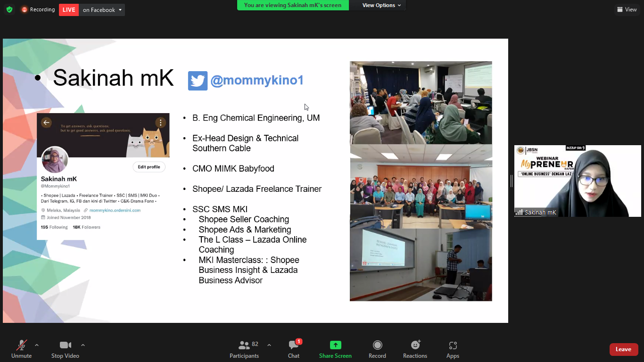644x362 pixels.
Task: Open the mommykino.ordersini.com link
Action: tap(115, 210)
